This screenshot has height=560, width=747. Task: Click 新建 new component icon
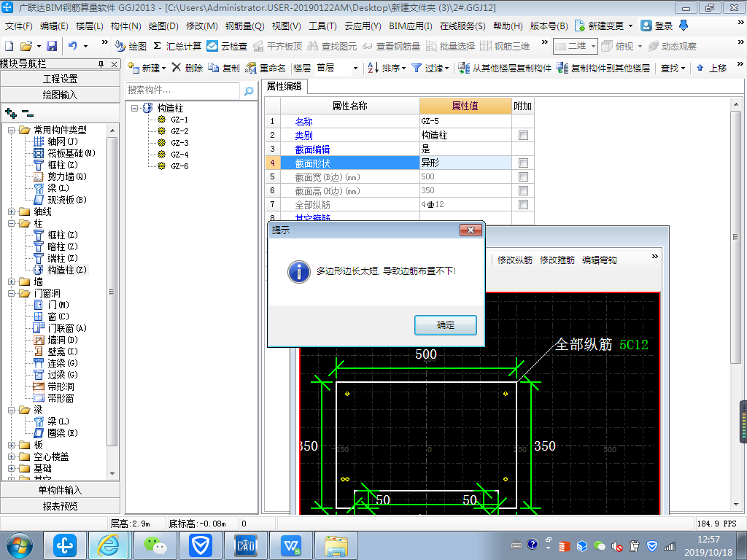click(x=134, y=68)
